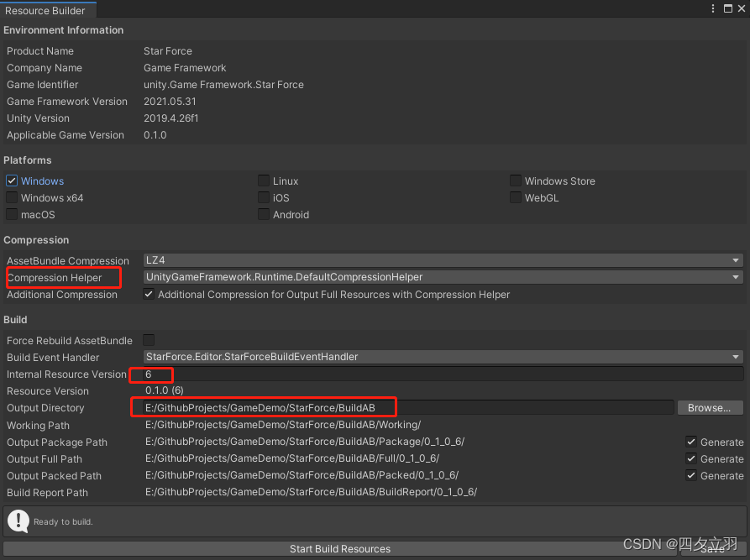Open the AssetBundle Compression LZ4 dropdown

pyautogui.click(x=443, y=260)
